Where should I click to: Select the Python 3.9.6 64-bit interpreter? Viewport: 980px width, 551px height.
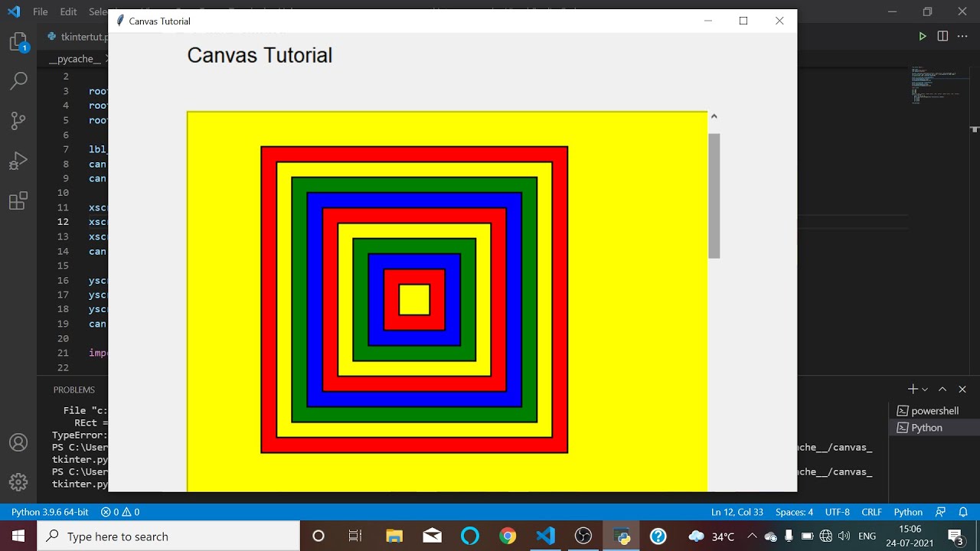pyautogui.click(x=50, y=512)
